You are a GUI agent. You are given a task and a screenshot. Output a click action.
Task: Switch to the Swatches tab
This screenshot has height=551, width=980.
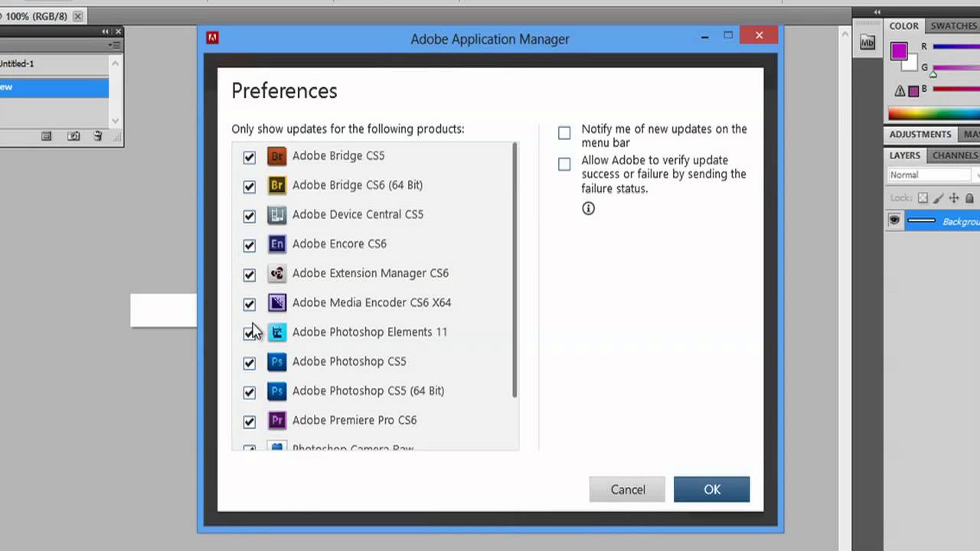click(953, 26)
